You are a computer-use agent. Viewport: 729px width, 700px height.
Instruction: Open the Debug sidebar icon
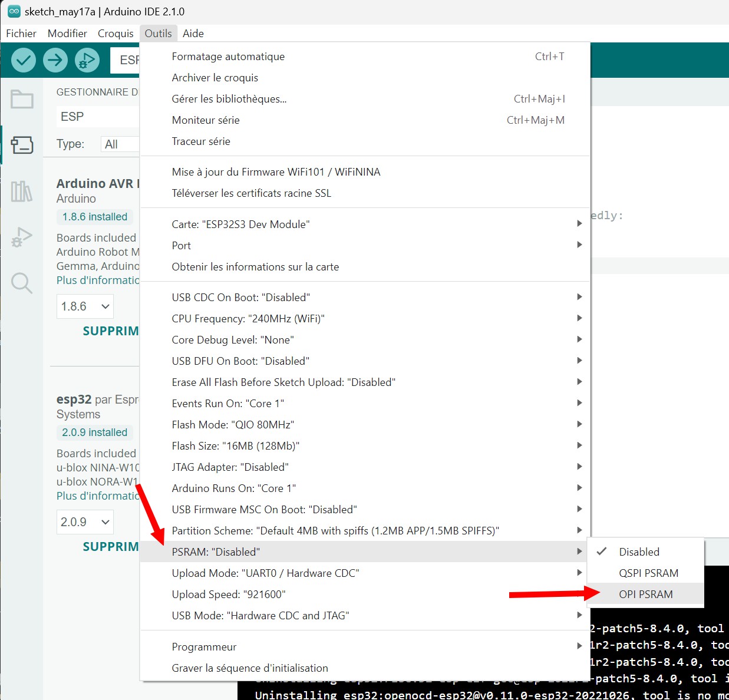22,237
